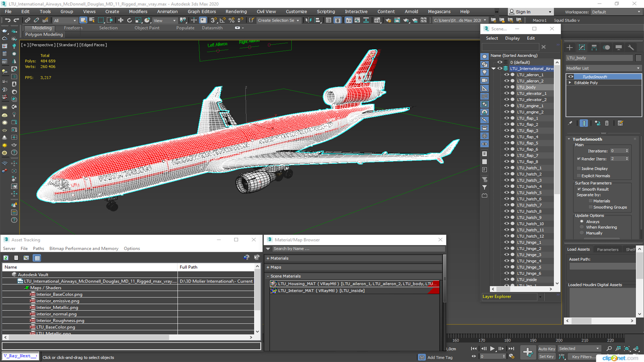The image size is (644, 362).
Task: Open the Hierarchy command panel
Action: pyautogui.click(x=594, y=47)
